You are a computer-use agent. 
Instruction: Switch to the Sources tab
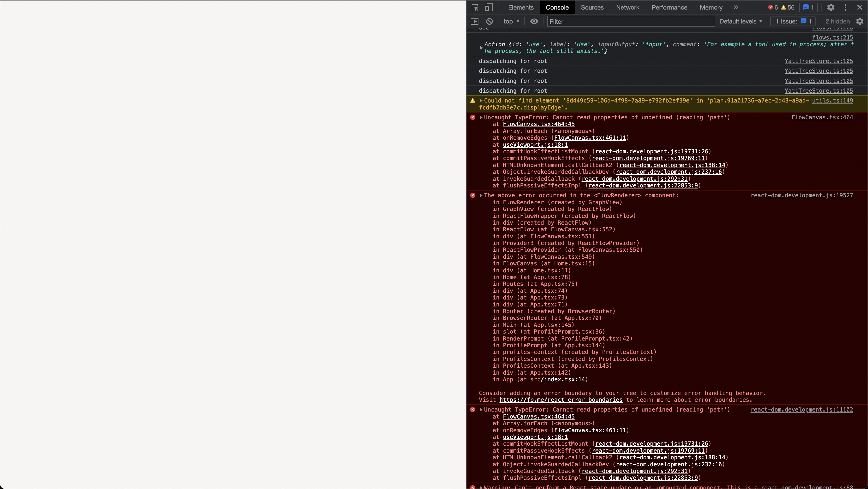click(x=592, y=7)
